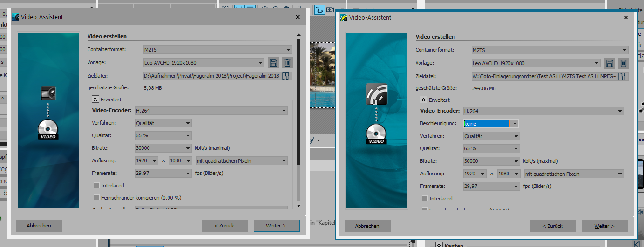Collapse Erweitert section in right dialog
The height and width of the screenshot is (247, 644).
pos(423,100)
